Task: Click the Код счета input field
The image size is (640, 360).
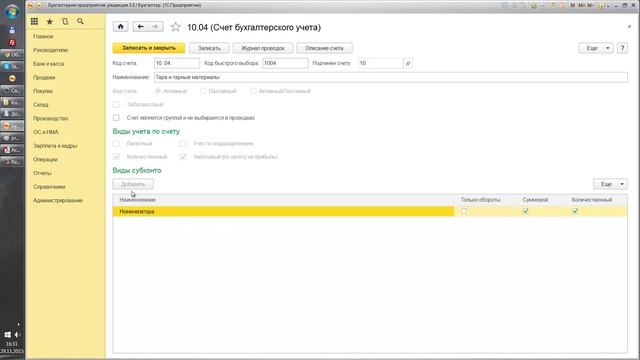Action: (x=177, y=63)
